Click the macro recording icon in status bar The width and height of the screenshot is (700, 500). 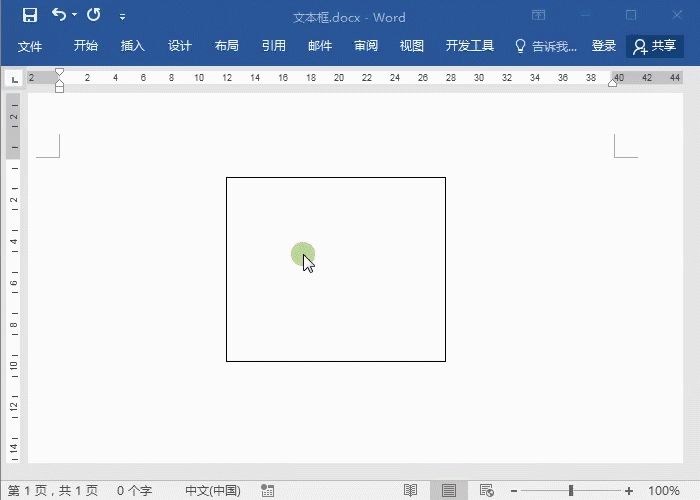(x=267, y=490)
